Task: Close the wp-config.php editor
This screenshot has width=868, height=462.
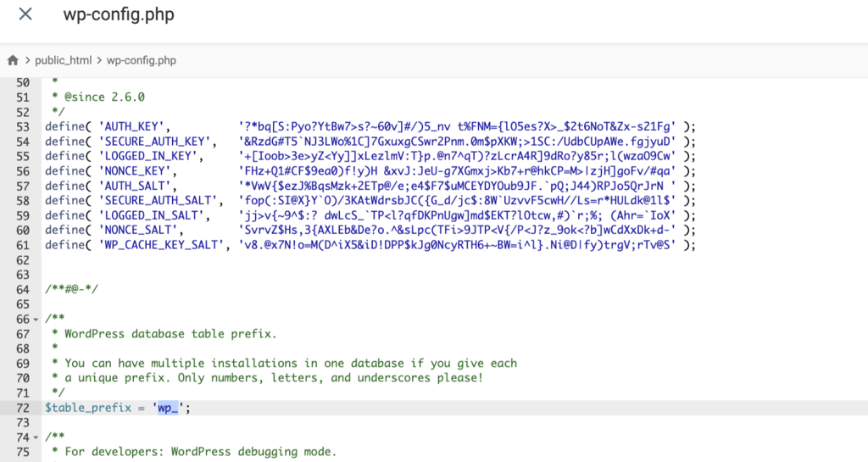Action: pos(25,15)
